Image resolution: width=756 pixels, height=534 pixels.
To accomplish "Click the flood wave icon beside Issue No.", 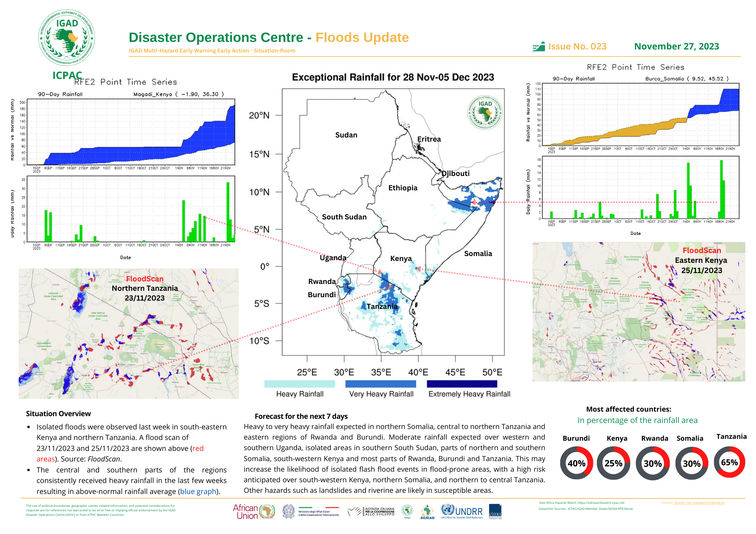I will [539, 46].
